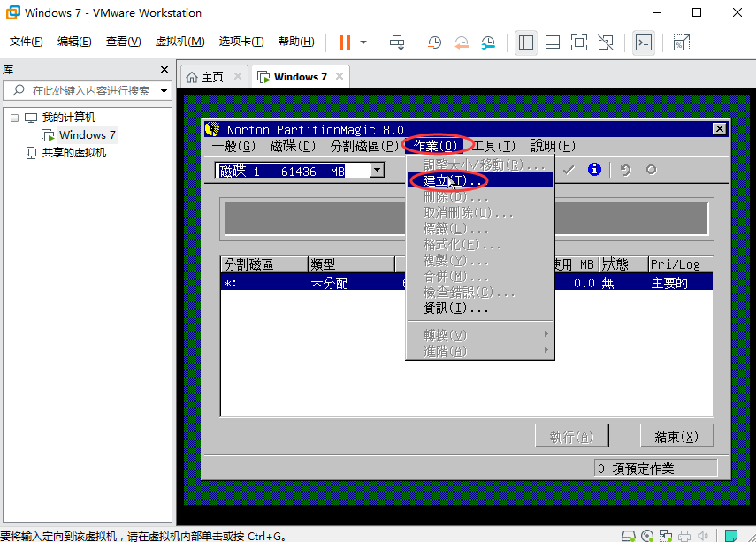Pause the running virtual machine
The image size is (756, 542).
point(344,42)
